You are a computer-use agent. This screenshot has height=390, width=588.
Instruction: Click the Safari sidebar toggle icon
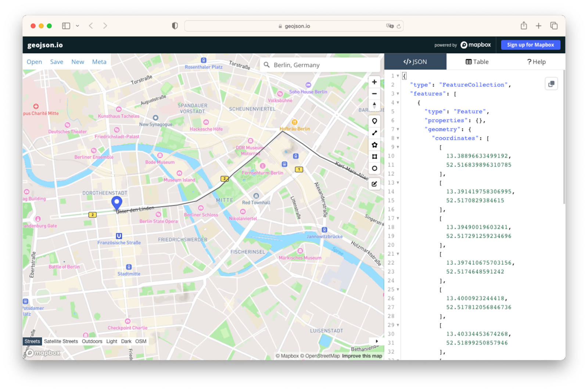pyautogui.click(x=66, y=26)
